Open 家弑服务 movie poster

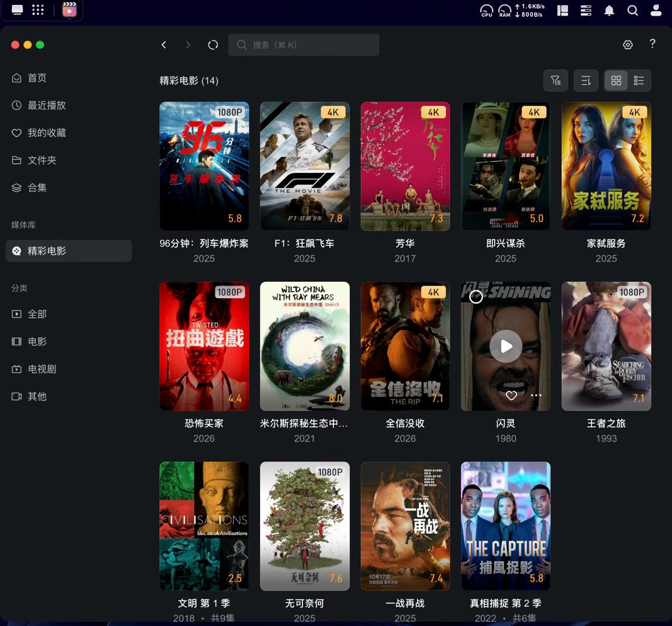(x=607, y=166)
